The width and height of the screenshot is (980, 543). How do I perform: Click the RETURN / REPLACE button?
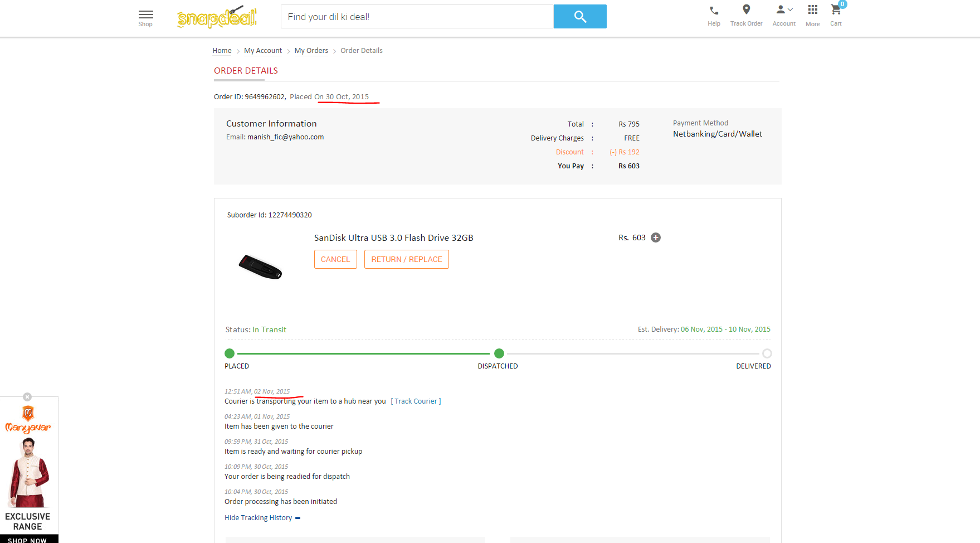[x=407, y=259]
